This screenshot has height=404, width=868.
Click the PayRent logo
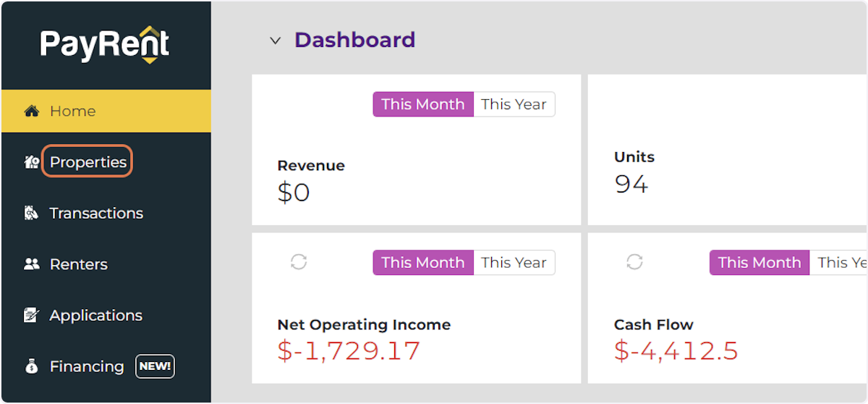click(x=106, y=44)
